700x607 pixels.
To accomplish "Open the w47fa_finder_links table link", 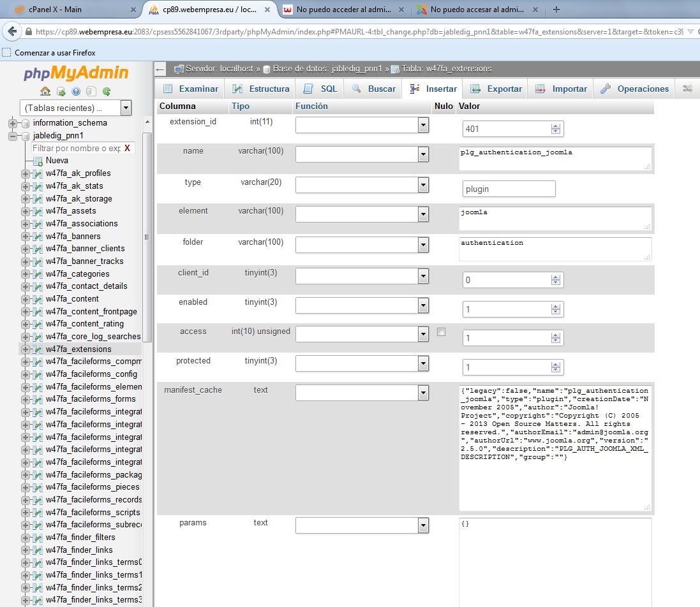I will coord(79,550).
